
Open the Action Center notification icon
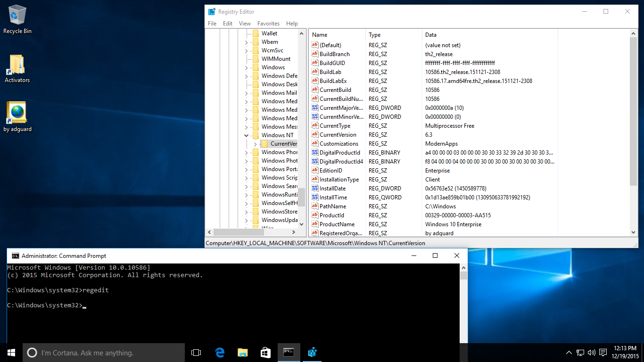click(x=603, y=353)
